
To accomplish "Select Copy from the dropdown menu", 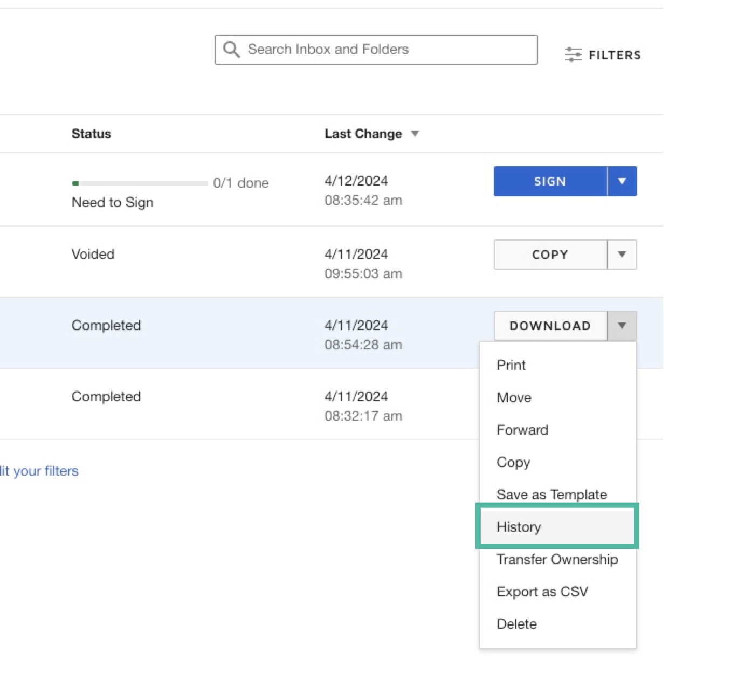I will coord(513,462).
